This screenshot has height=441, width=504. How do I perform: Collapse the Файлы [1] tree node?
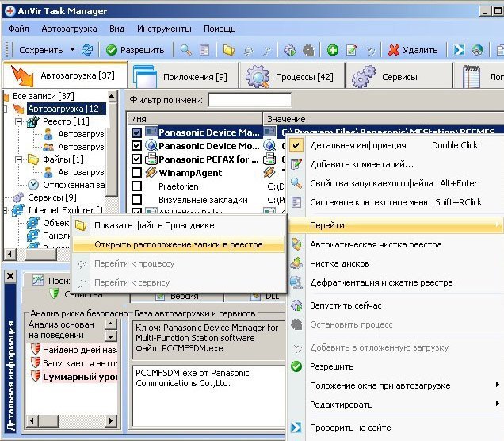coord(19,159)
